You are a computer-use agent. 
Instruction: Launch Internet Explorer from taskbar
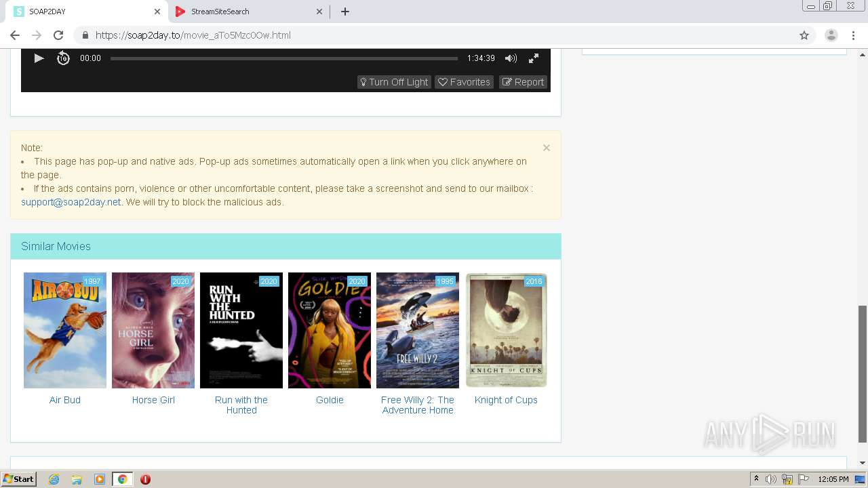click(x=54, y=479)
